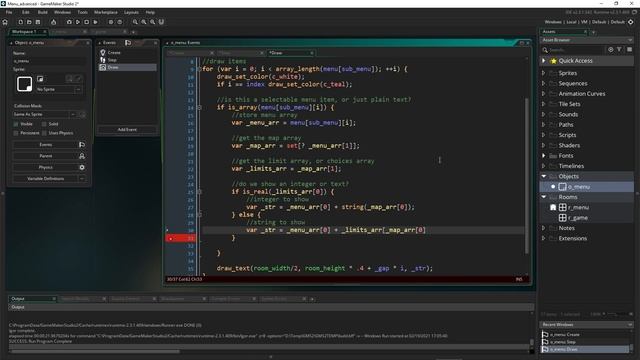This screenshot has width=640, height=360.
Task: Switch to the Workspace 1 tab
Action: click(28, 31)
